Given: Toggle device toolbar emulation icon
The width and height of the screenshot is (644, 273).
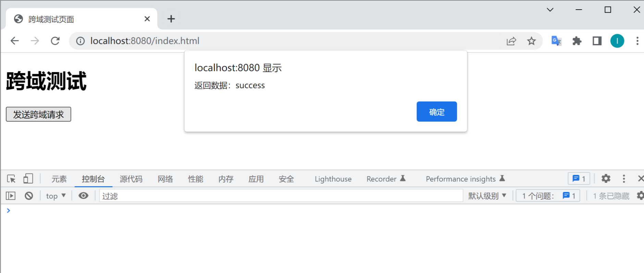Looking at the screenshot, I should (28, 179).
